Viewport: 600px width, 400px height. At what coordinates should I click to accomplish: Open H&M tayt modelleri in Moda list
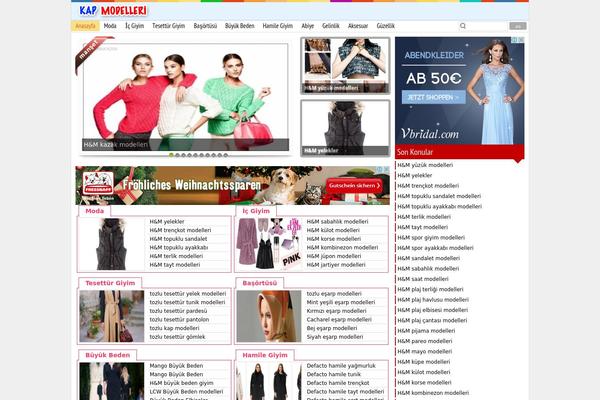click(x=175, y=265)
